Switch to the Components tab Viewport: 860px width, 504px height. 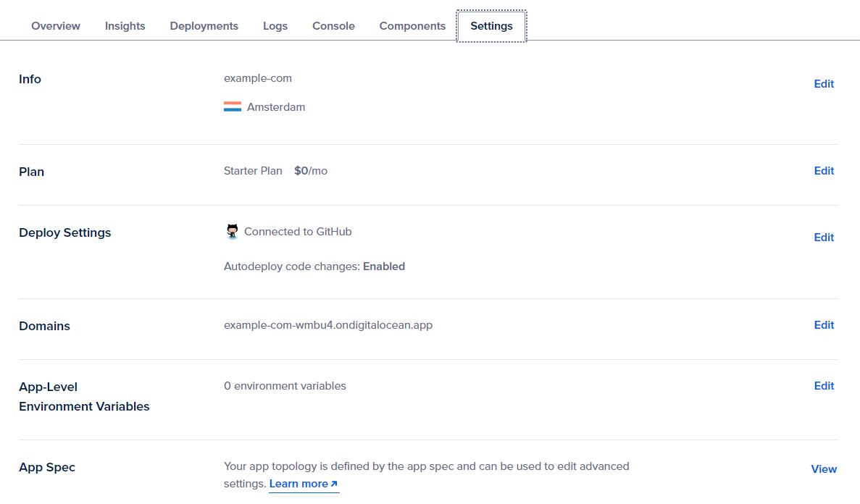[x=412, y=26]
